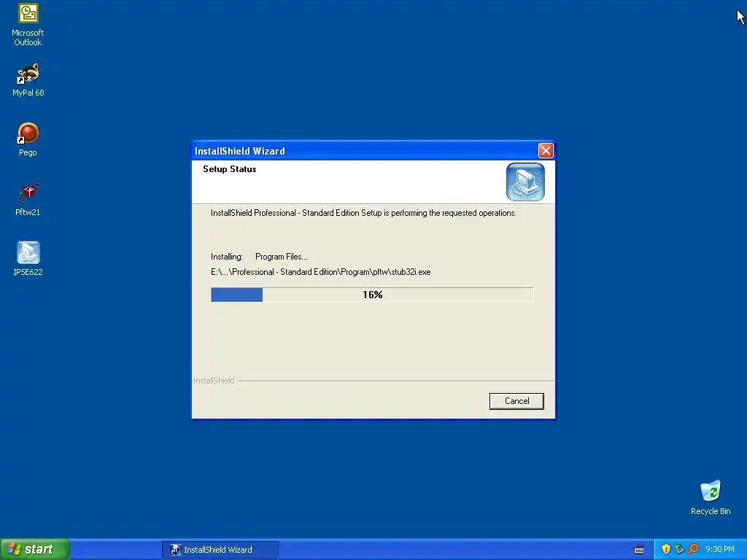This screenshot has width=747, height=560.
Task: Activate InstallShield Wizard taskbar button
Action: [x=220, y=550]
